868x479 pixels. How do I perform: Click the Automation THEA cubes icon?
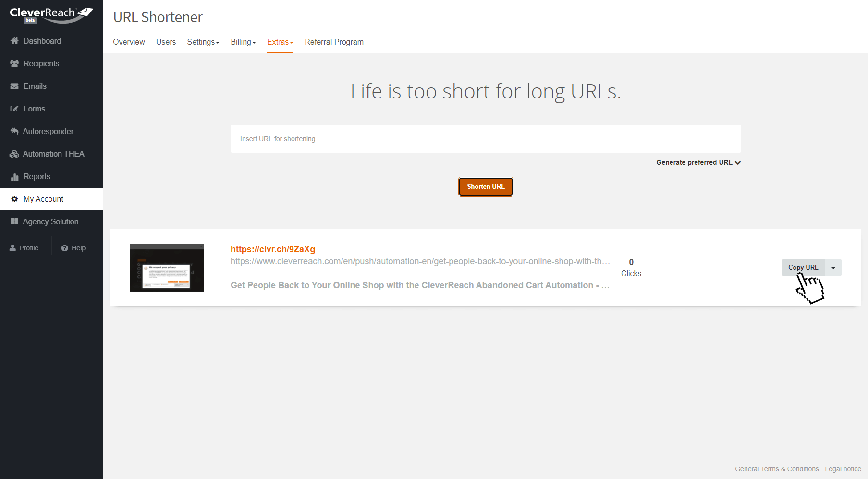point(14,154)
